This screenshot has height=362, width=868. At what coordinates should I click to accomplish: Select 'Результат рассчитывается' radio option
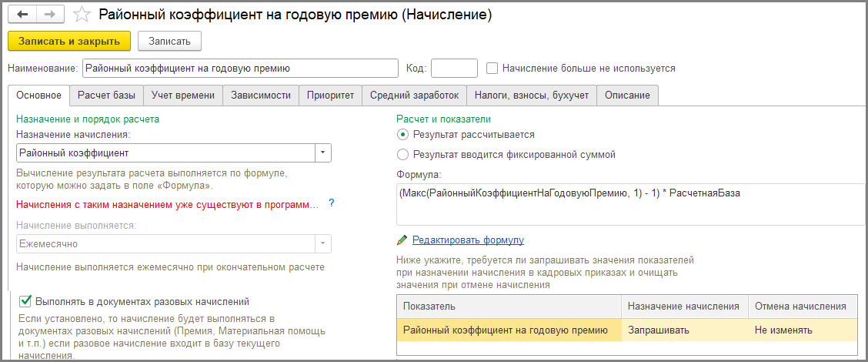coord(403,135)
